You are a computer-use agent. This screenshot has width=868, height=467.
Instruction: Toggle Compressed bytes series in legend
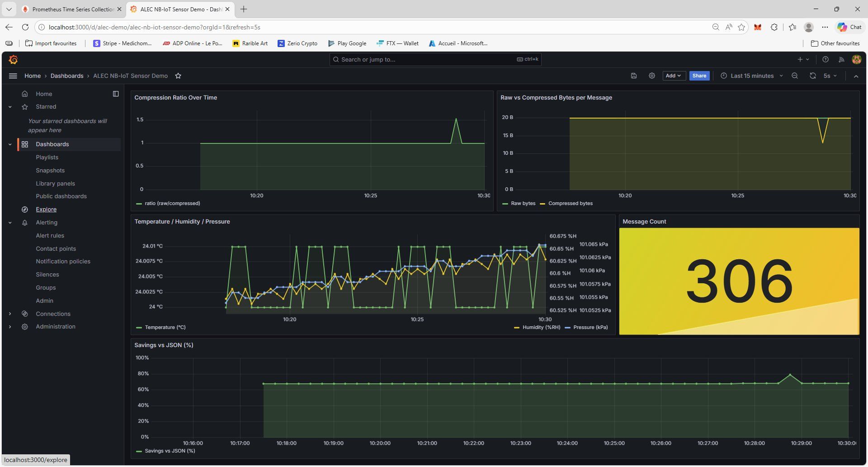pyautogui.click(x=570, y=204)
